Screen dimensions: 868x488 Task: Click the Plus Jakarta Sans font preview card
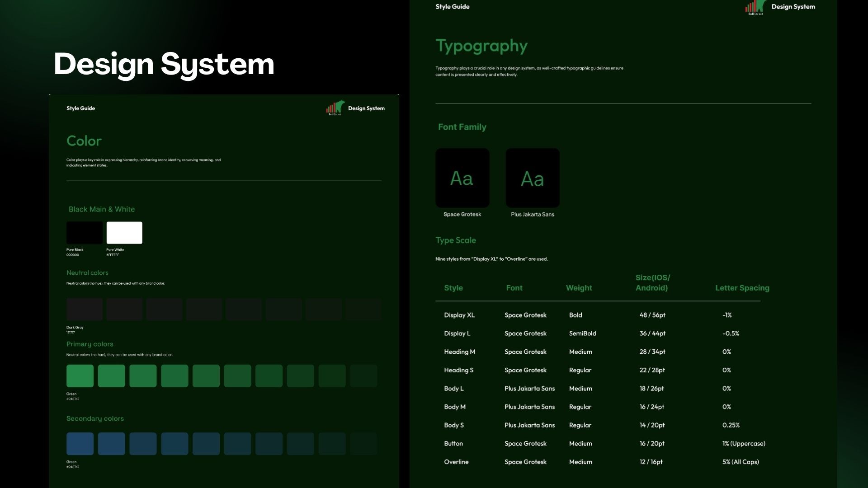pos(532,178)
